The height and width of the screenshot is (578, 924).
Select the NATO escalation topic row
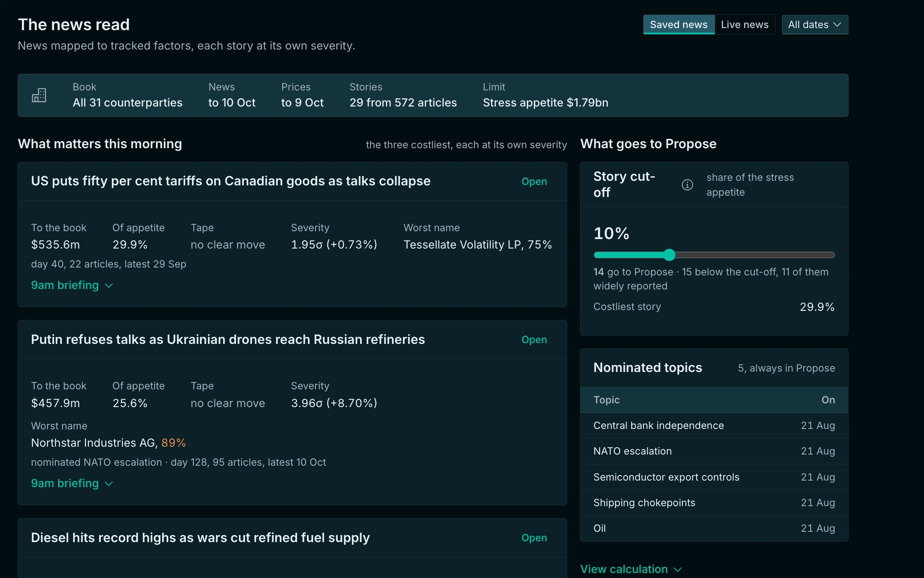click(714, 451)
